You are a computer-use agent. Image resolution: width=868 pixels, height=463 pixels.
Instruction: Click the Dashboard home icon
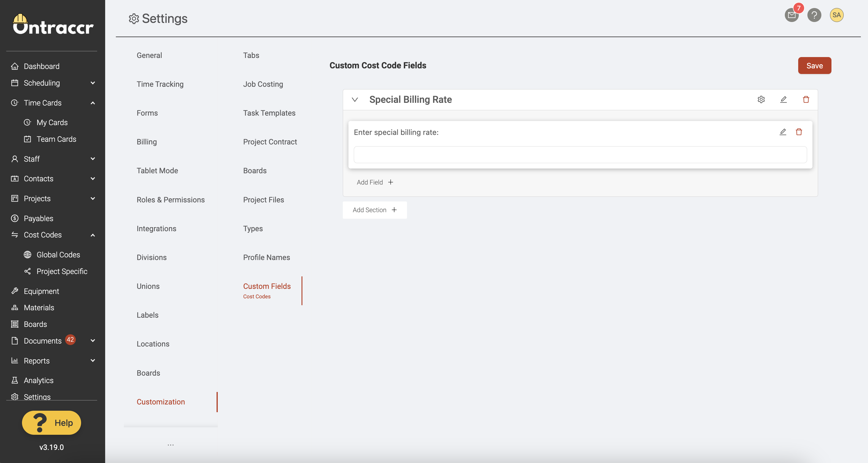tap(15, 66)
